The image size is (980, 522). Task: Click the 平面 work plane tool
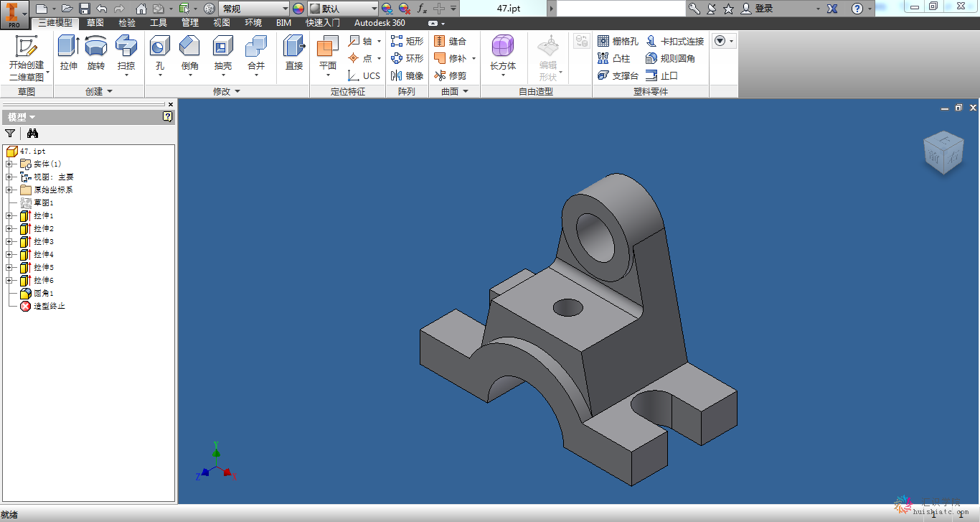(x=327, y=56)
